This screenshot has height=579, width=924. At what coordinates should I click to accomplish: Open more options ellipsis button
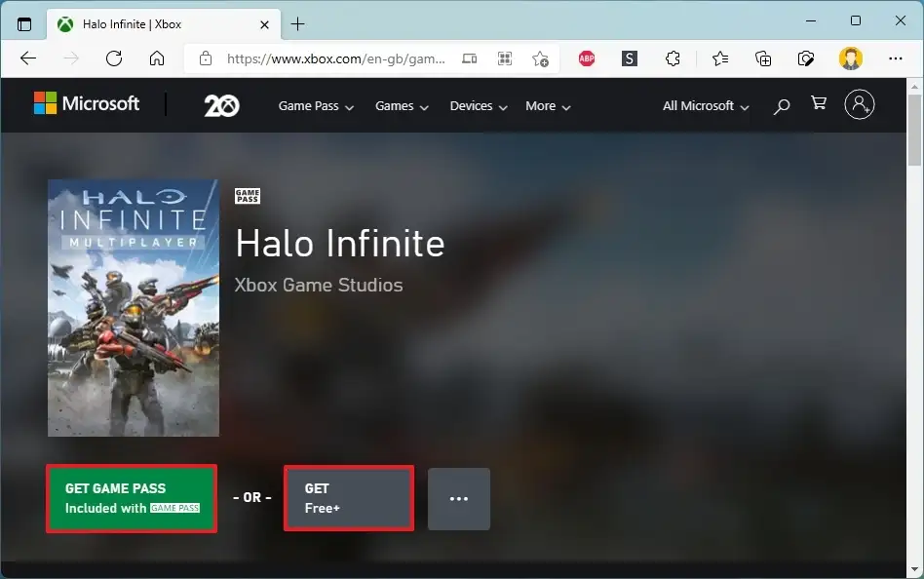pos(459,499)
